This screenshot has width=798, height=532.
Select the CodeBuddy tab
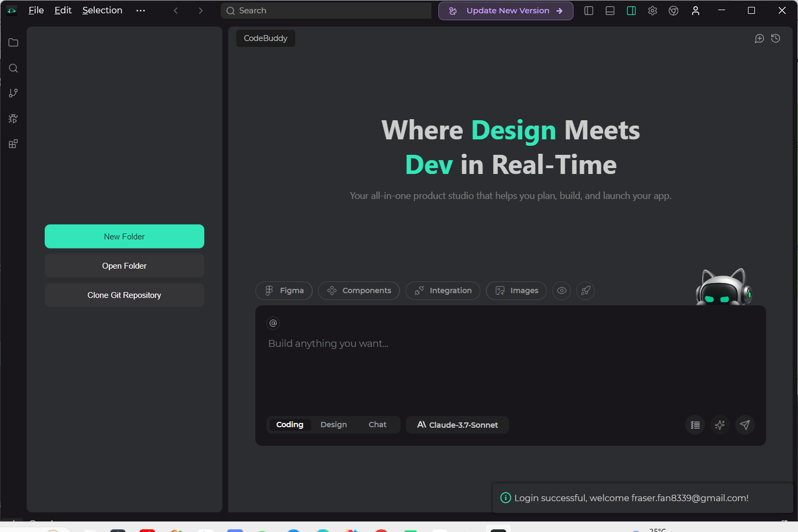coord(265,38)
